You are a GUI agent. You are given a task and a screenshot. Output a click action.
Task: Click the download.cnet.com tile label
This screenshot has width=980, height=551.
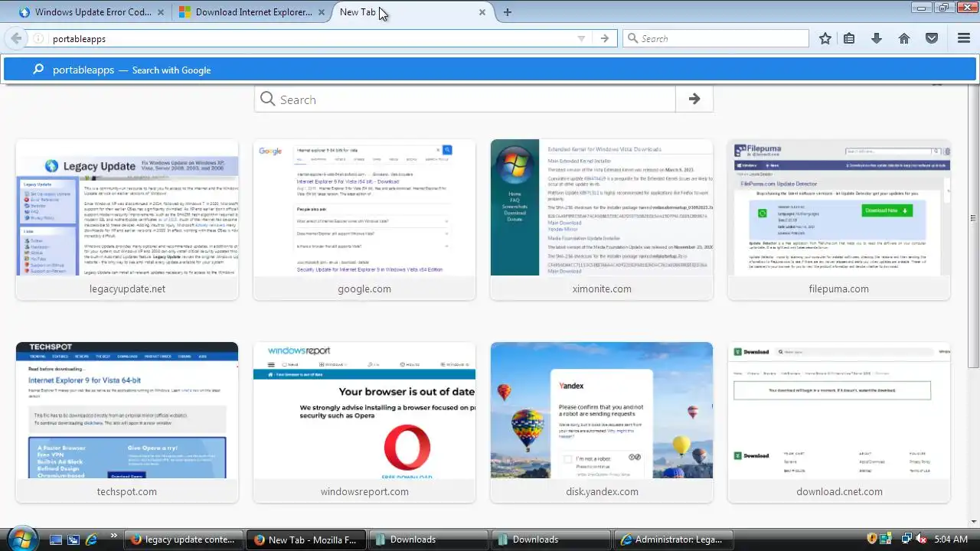point(839,491)
